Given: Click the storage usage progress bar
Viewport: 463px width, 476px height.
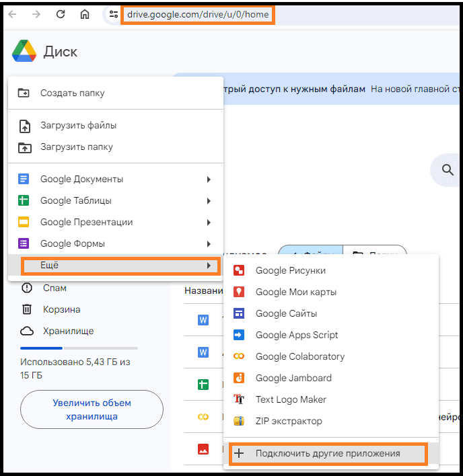Looking at the screenshot, I should (x=79, y=348).
